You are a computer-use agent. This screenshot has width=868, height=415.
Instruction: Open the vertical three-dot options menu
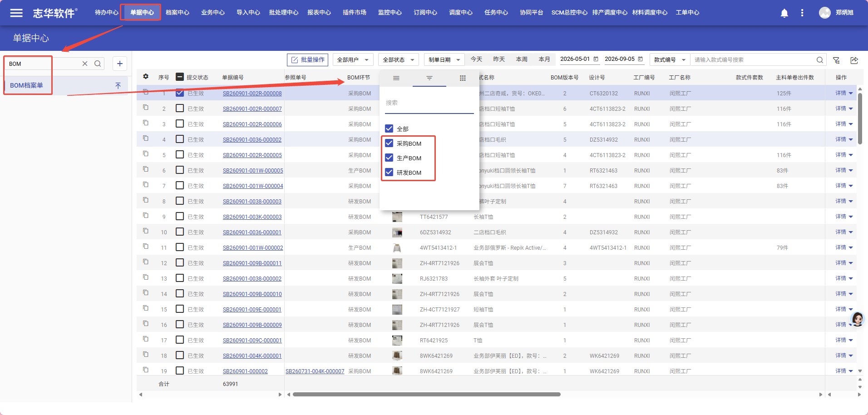click(802, 13)
